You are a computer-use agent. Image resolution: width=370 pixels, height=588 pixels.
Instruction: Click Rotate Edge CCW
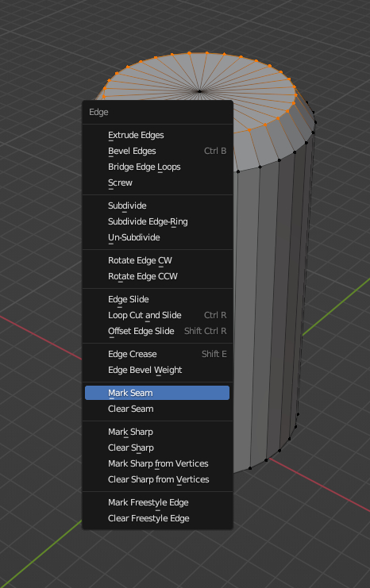[x=157, y=276]
